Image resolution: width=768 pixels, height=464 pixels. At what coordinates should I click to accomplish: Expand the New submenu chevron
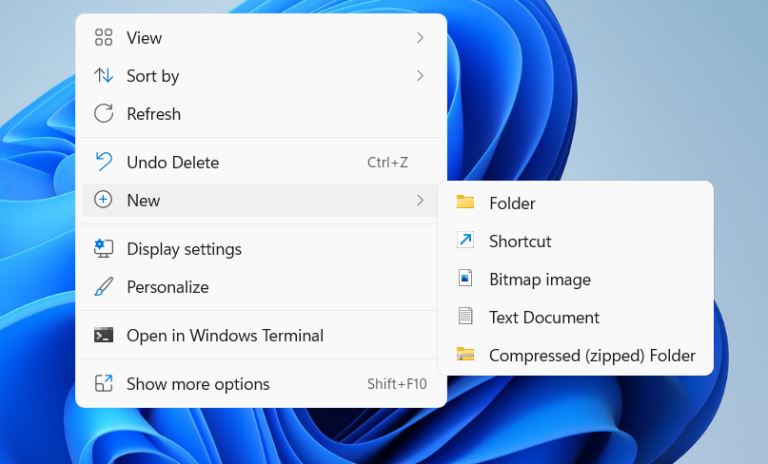tap(420, 200)
